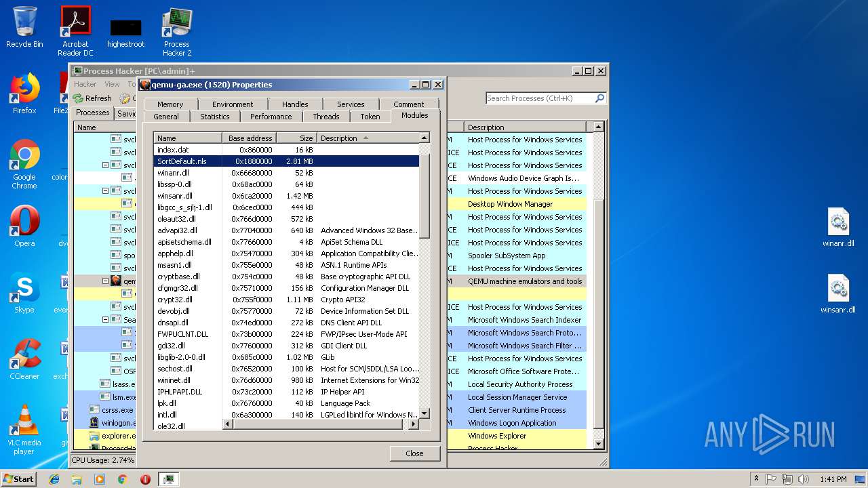This screenshot has height=488, width=868.
Task: Open Opera desktop shortcut
Action: [x=24, y=226]
